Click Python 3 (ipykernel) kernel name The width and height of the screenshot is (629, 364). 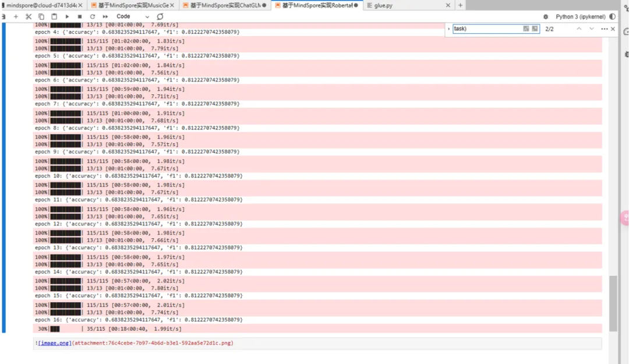(580, 17)
